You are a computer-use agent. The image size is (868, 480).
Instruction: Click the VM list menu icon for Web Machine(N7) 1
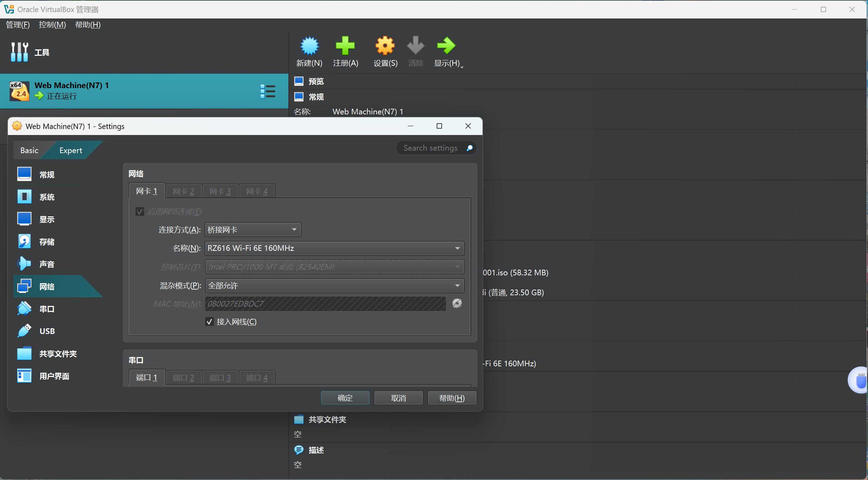[268, 91]
